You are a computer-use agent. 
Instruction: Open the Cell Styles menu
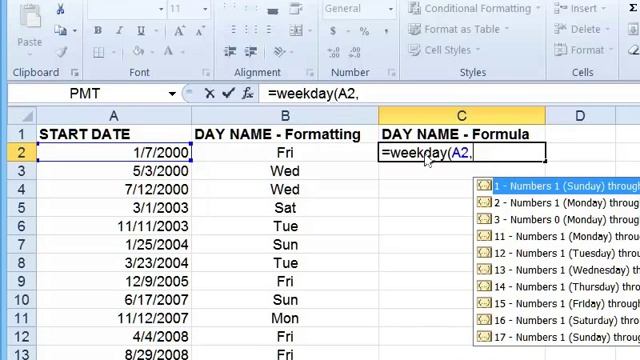pos(444,50)
